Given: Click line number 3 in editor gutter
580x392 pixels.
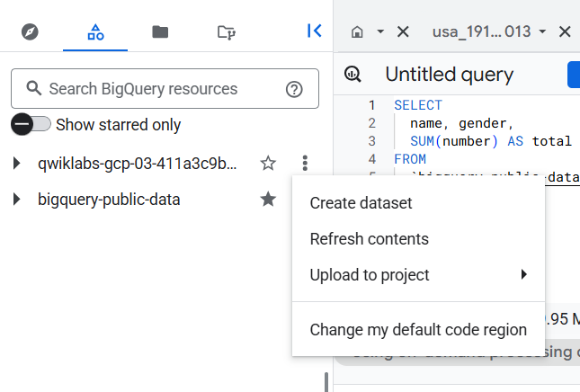Looking at the screenshot, I should coord(371,141).
